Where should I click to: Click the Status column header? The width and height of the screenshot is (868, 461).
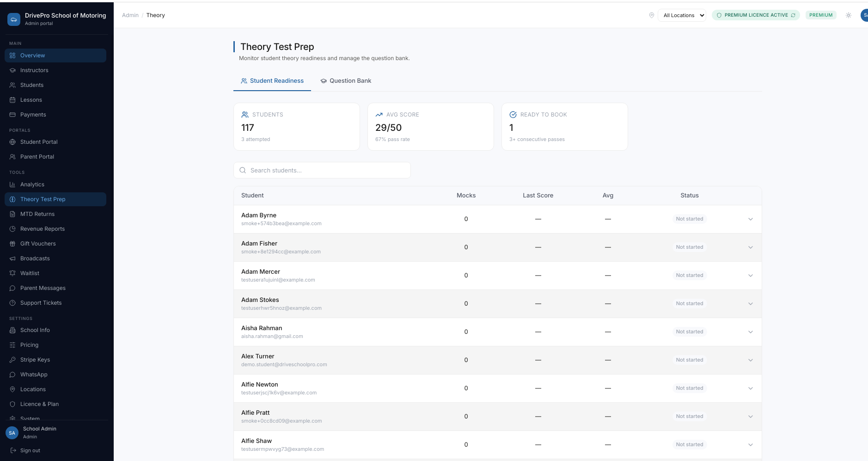(x=690, y=196)
